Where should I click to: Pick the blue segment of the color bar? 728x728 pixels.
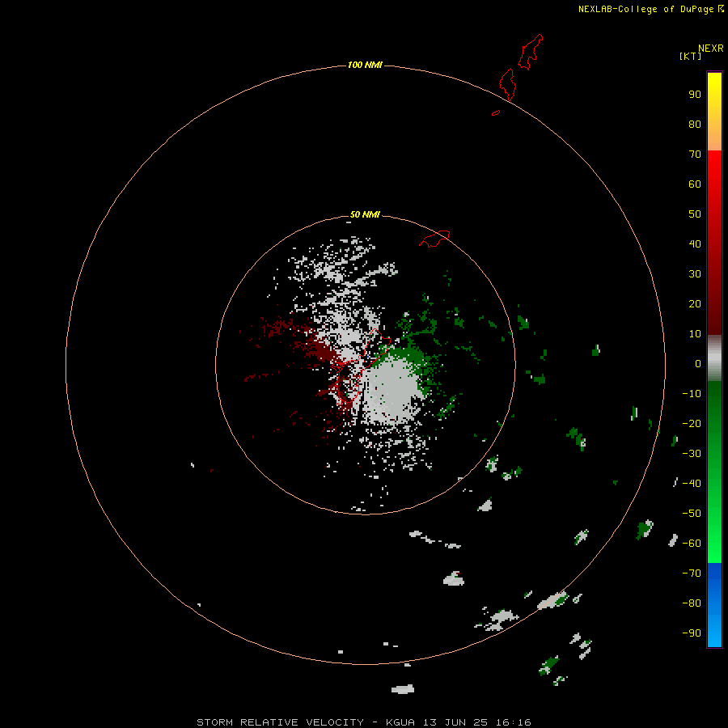714,605
